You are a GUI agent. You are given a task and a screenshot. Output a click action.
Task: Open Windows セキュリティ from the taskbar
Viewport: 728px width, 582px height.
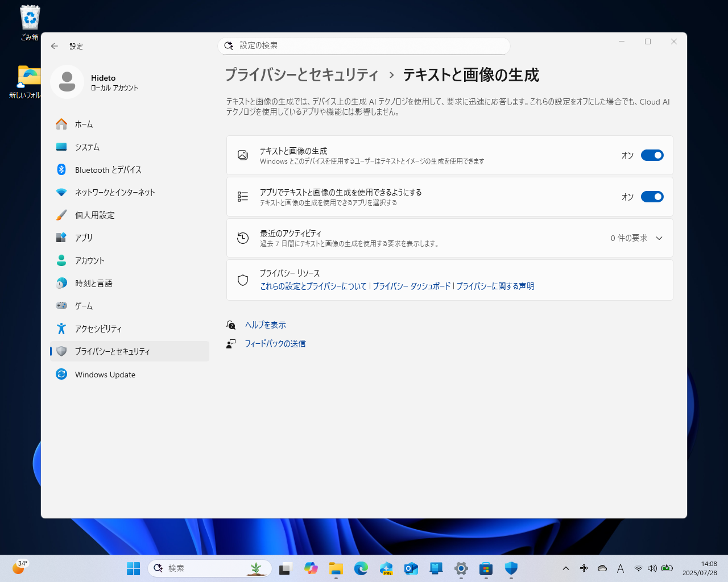pyautogui.click(x=510, y=568)
